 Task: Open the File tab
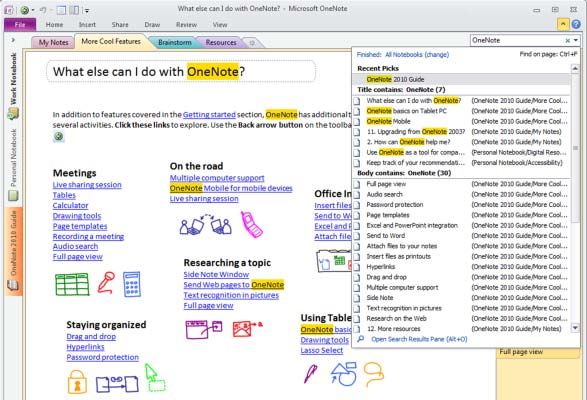20,25
